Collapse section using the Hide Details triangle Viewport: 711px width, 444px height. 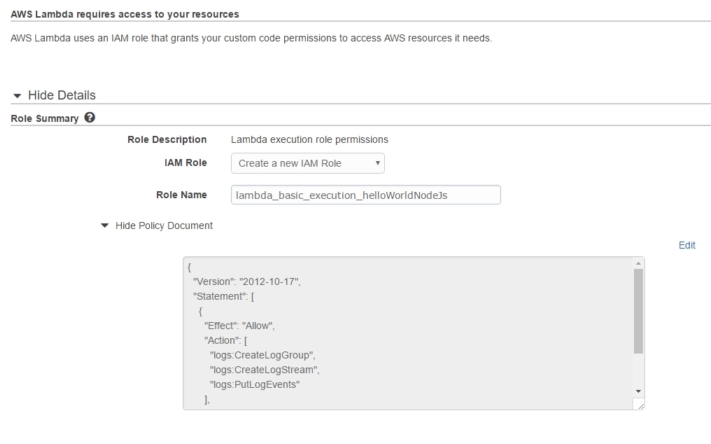pos(17,96)
